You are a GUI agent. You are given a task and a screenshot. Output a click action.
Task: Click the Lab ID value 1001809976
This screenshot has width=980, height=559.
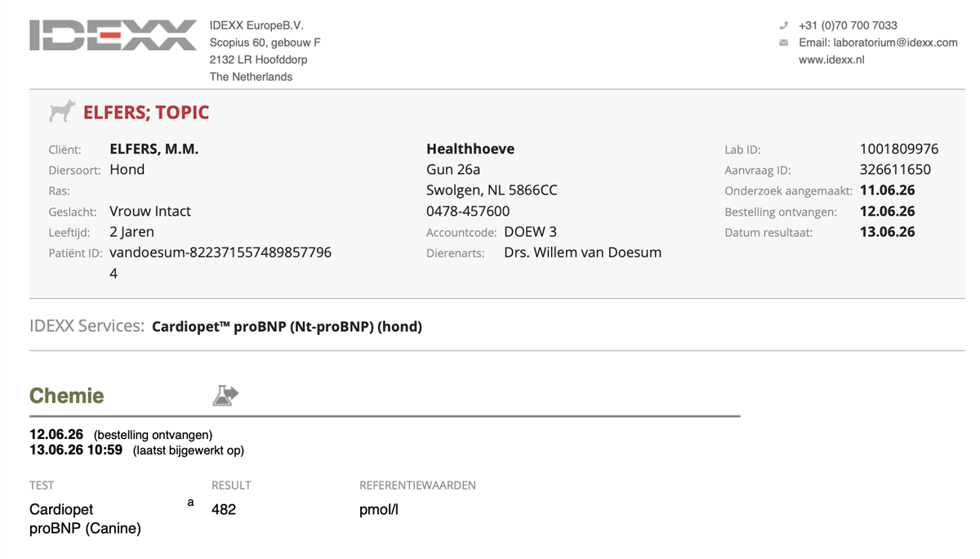click(899, 149)
